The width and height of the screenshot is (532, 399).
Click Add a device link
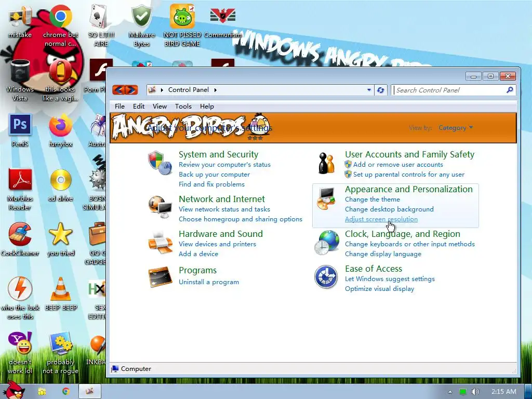point(198,254)
